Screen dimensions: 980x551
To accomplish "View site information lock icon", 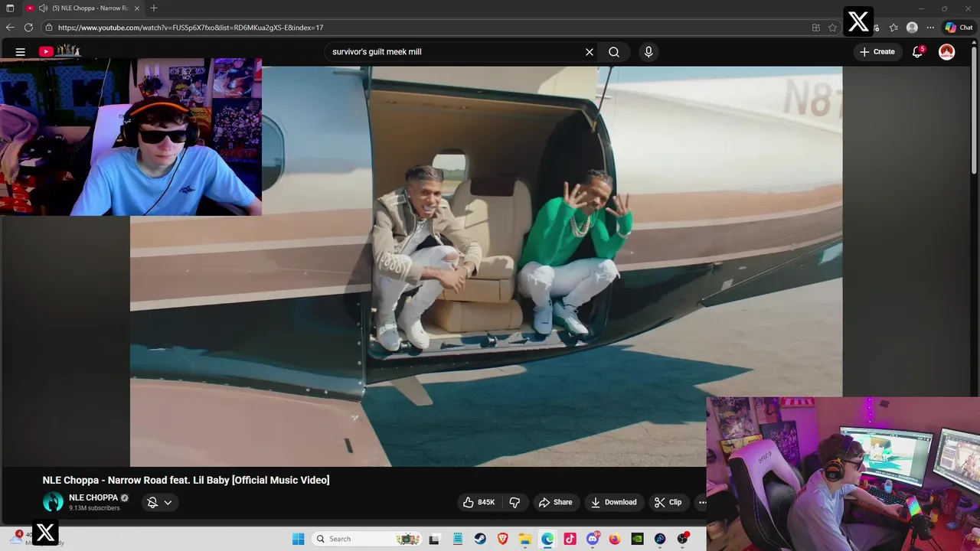I will click(x=49, y=28).
